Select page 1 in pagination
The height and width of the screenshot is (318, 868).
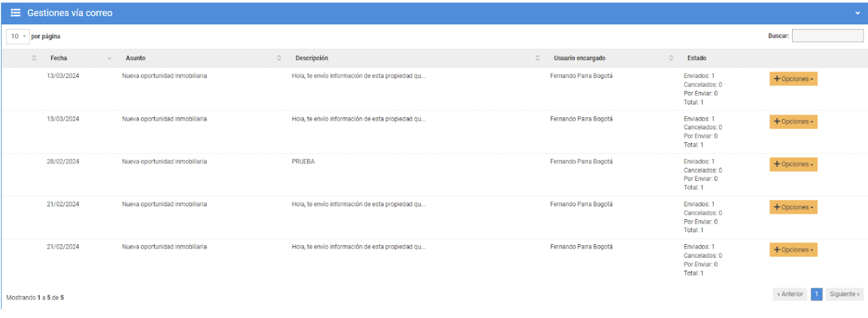[816, 294]
